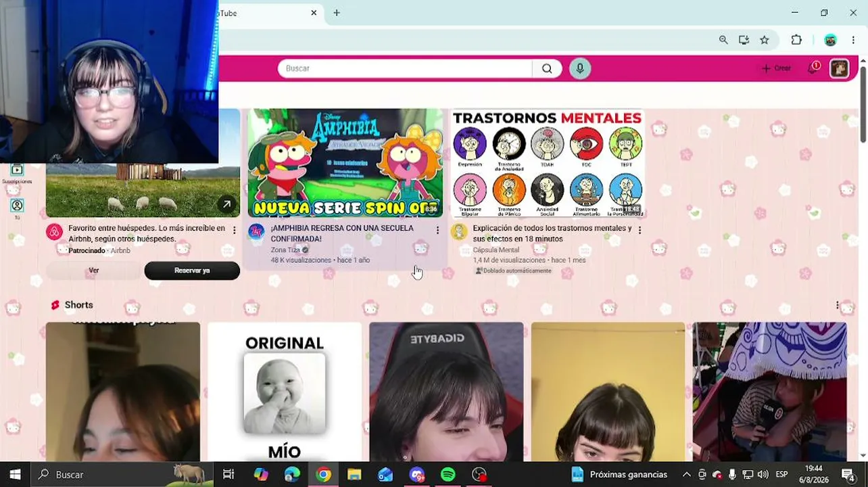Viewport: 868px width, 487px height.
Task: Open the Windows notification center
Action: [848, 474]
